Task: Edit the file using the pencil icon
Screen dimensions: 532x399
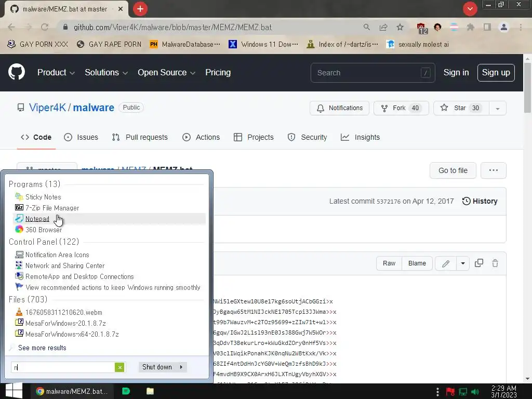Action: [x=446, y=263]
